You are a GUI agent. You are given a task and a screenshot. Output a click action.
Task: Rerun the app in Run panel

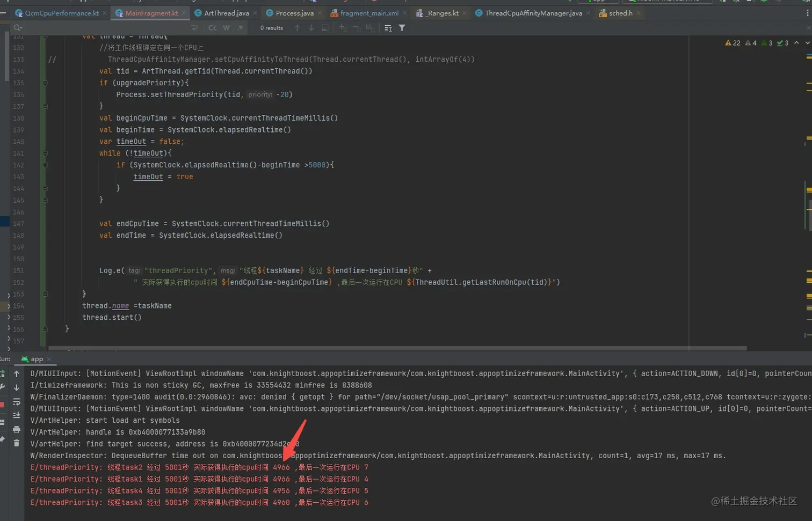coord(2,373)
